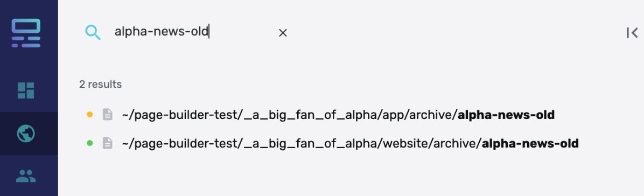Focus the search field containing alpha-news-old

[193, 32]
